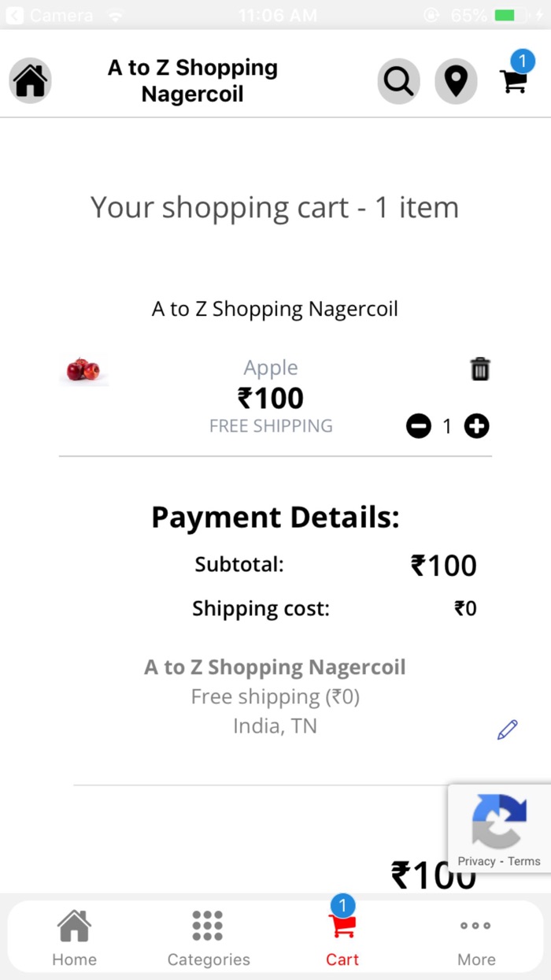Open the More menu in bottom bar

click(475, 936)
